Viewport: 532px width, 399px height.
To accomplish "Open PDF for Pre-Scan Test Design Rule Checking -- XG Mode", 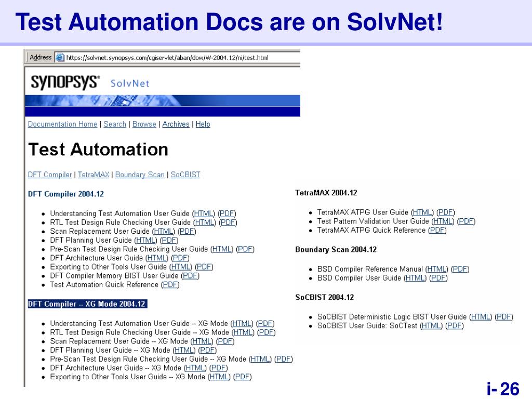I will tap(284, 358).
